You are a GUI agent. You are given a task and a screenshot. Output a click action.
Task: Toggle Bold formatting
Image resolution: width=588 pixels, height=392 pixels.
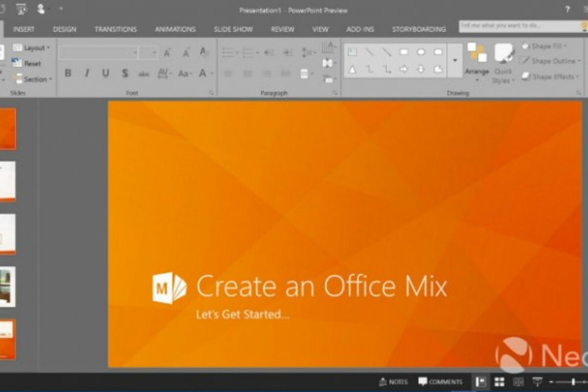68,73
